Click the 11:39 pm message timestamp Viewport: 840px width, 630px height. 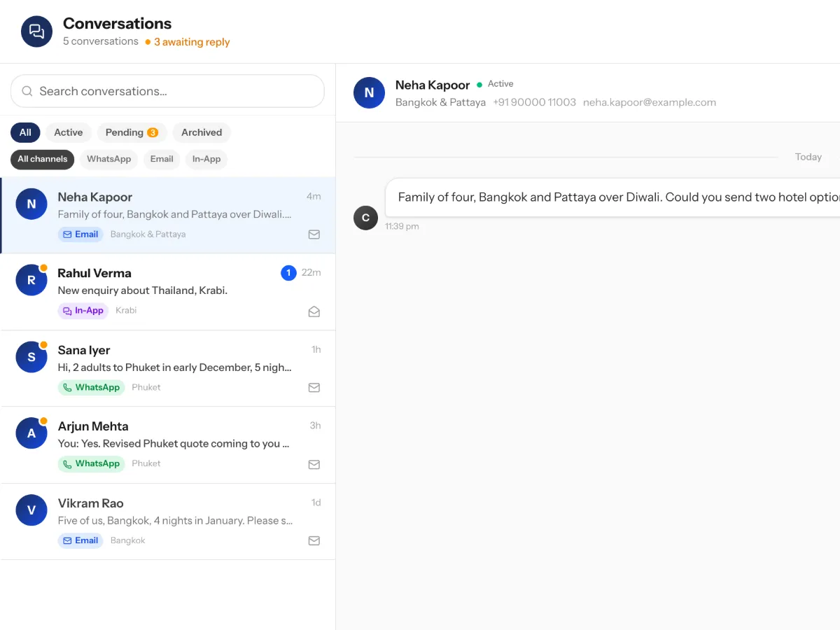coord(402,226)
